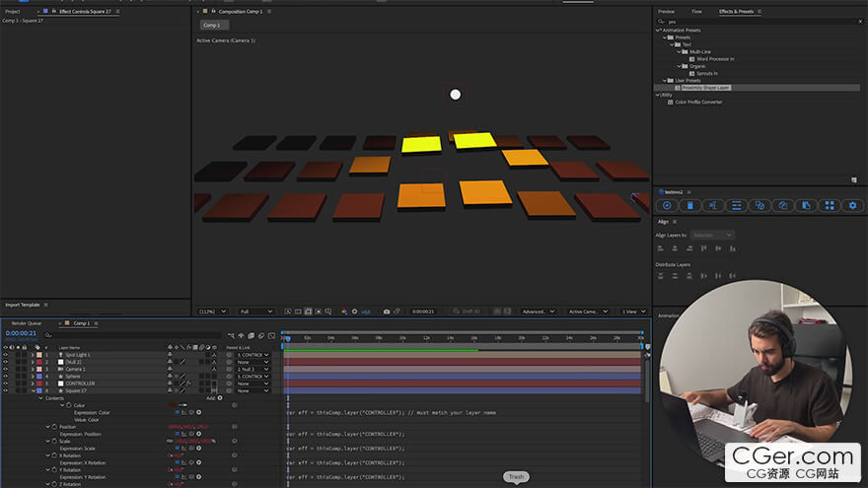Hide the Spot Light 1 layer
Viewport: 868px width, 488px height.
click(x=5, y=355)
